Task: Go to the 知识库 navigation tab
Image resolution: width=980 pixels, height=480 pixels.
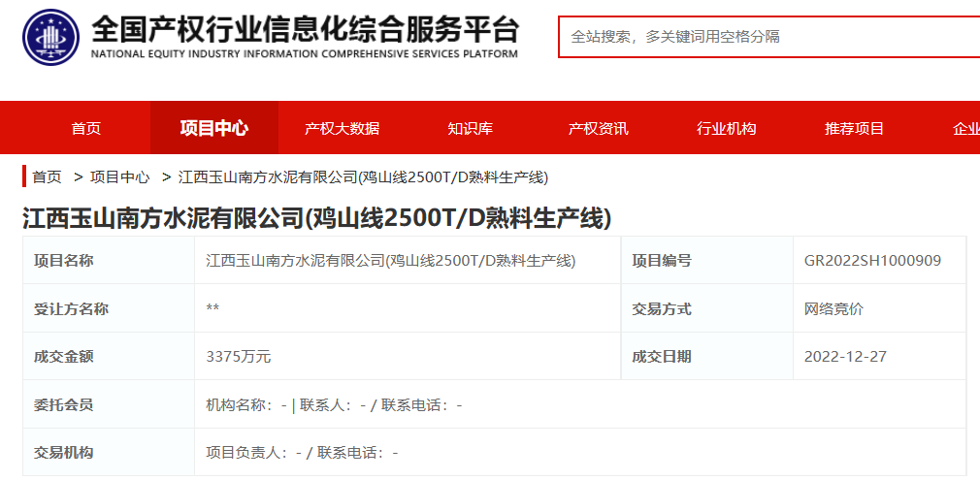Action: click(x=470, y=128)
